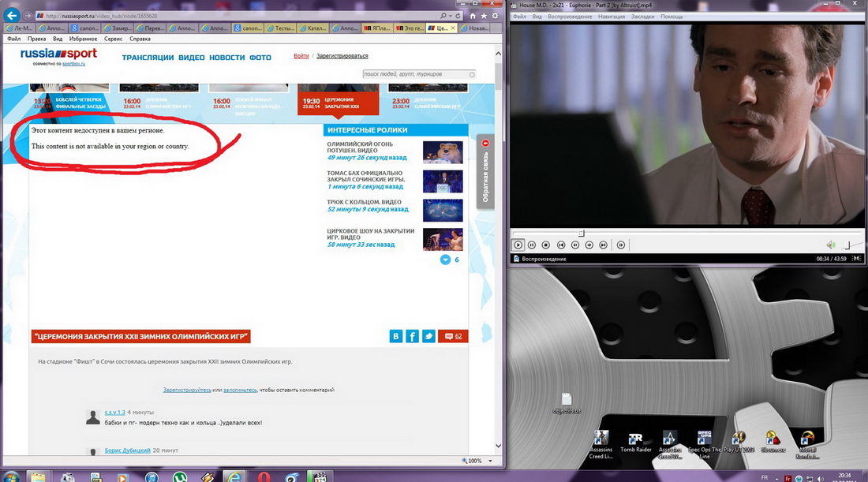Open the Воспроизведение menu in media player
This screenshot has height=482, width=868.
pyautogui.click(x=570, y=17)
